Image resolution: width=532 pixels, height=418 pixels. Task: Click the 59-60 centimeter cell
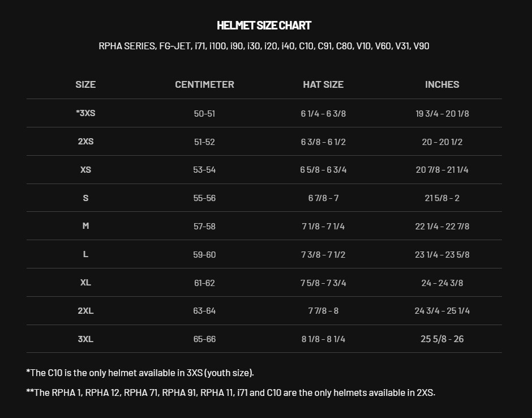(x=204, y=255)
